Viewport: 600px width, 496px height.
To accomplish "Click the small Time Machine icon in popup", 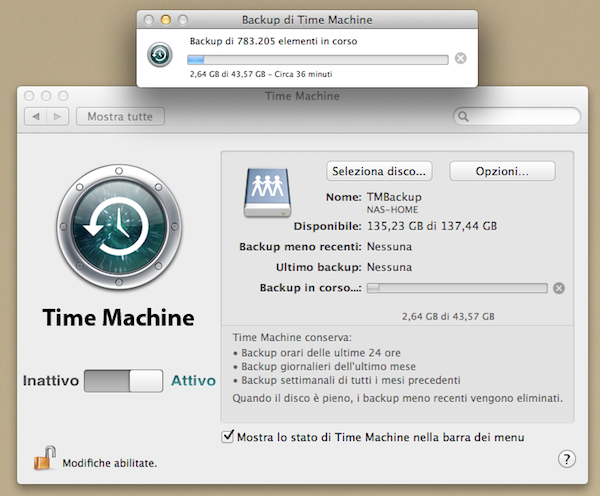I will click(161, 56).
